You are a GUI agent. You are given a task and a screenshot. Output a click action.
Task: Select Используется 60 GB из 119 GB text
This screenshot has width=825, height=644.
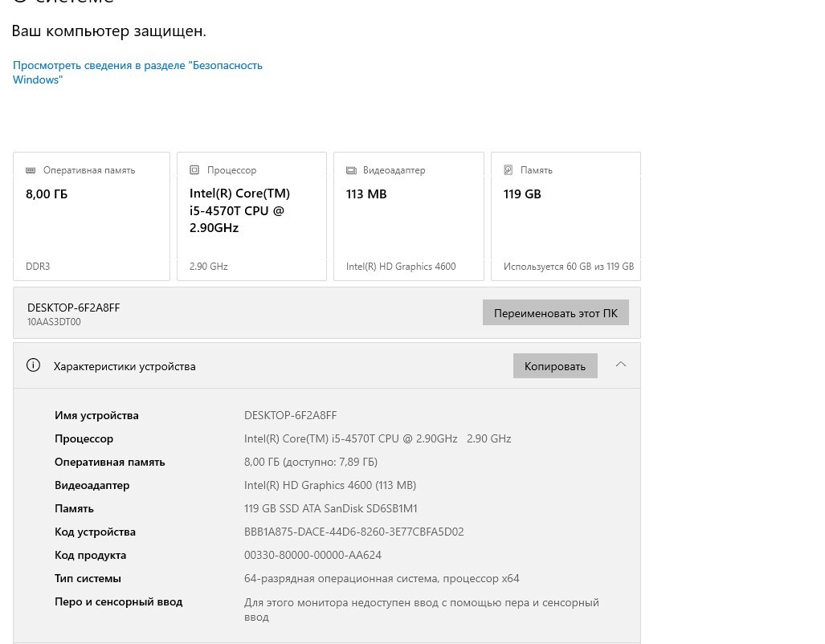point(568,267)
